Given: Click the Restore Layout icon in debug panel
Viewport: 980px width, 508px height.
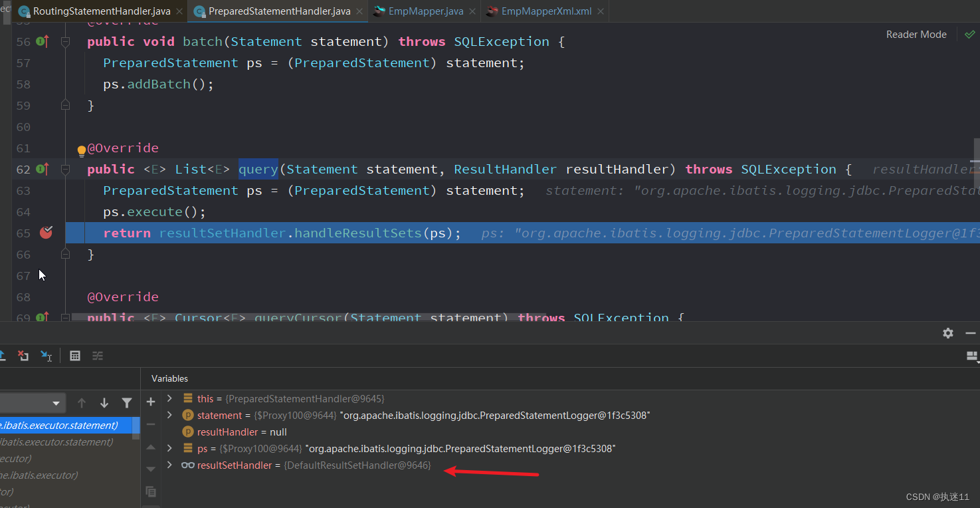Looking at the screenshot, I should point(973,357).
